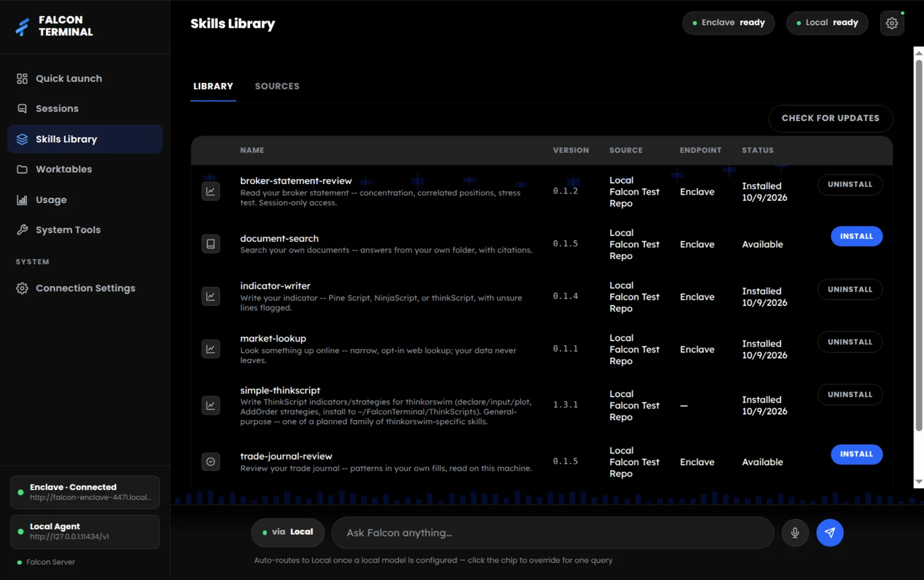Viewport: 924px width, 580px height.
Task: Uninstall the market-lookup skill
Action: 850,342
